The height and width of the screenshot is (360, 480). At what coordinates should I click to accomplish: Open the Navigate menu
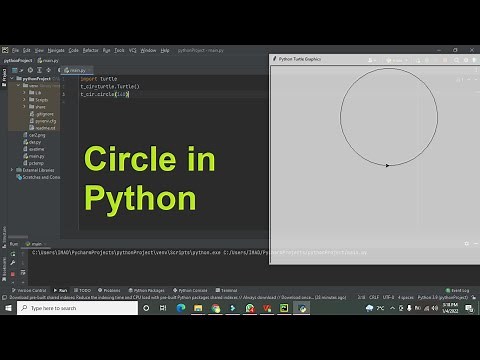[56, 50]
